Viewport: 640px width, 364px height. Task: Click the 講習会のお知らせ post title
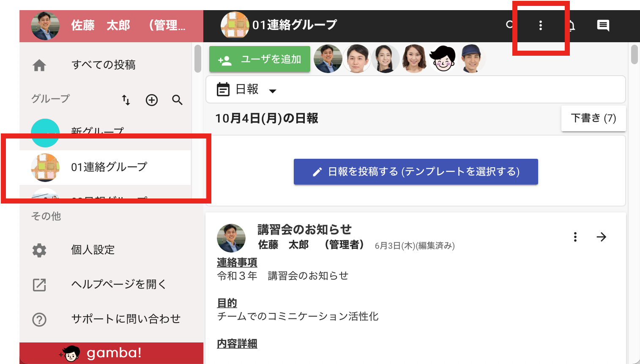click(x=304, y=230)
